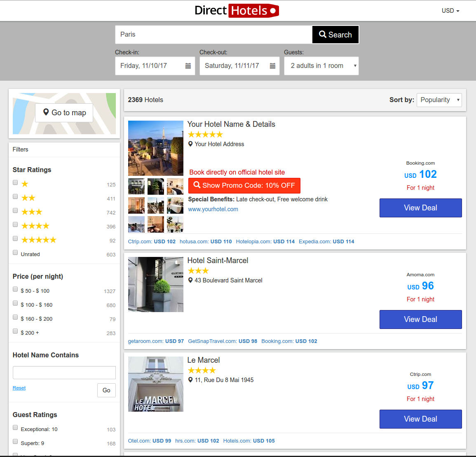Viewport: 476px width, 457px height.
Task: Click the Direct Hotels logo
Action: (237, 11)
